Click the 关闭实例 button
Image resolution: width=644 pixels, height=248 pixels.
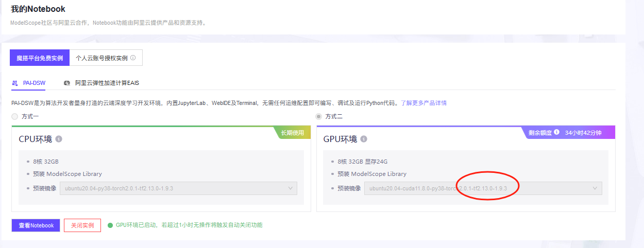point(82,225)
